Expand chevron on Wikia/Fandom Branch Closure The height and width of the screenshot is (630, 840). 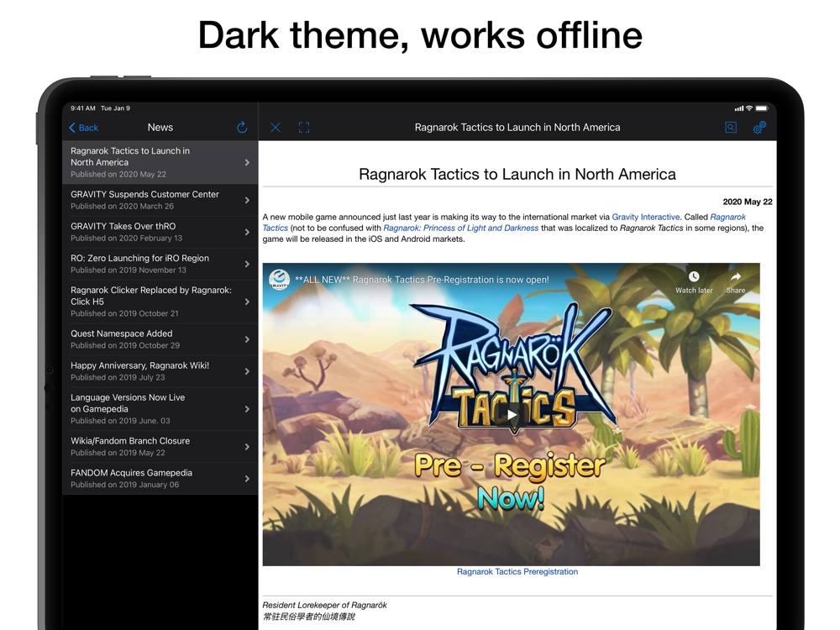point(247,446)
